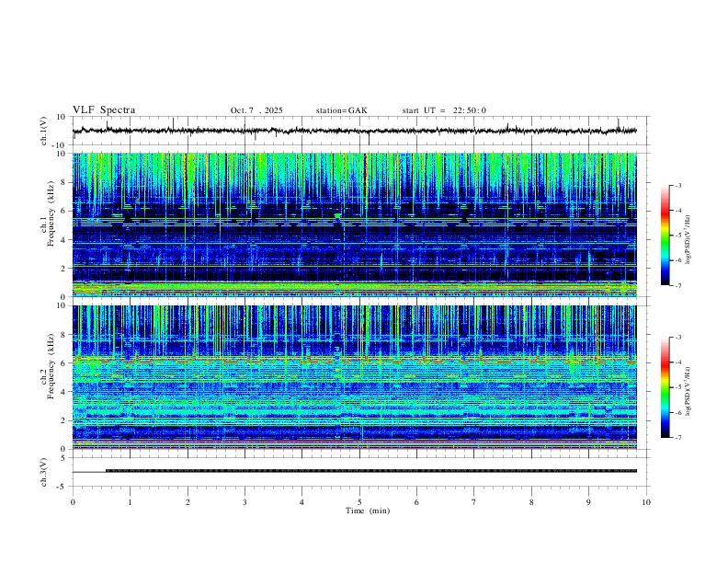Click the "station=GAK" label
The height and width of the screenshot is (563, 728).
pyautogui.click(x=341, y=110)
